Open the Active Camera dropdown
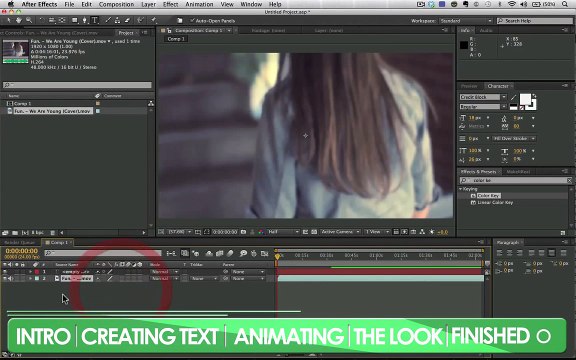 coord(340,232)
